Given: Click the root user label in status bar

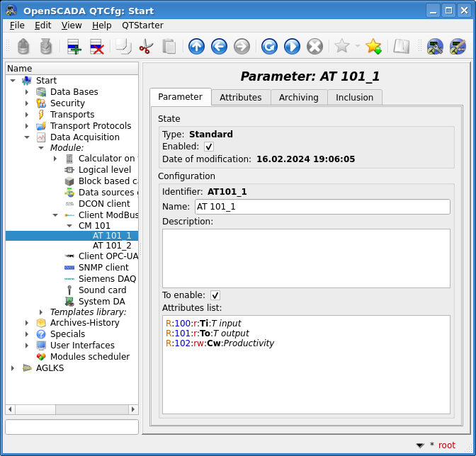Looking at the screenshot, I should tap(447, 445).
